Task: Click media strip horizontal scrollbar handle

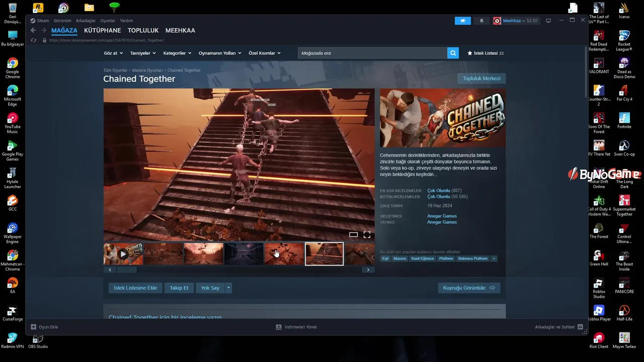Action: coord(127,270)
